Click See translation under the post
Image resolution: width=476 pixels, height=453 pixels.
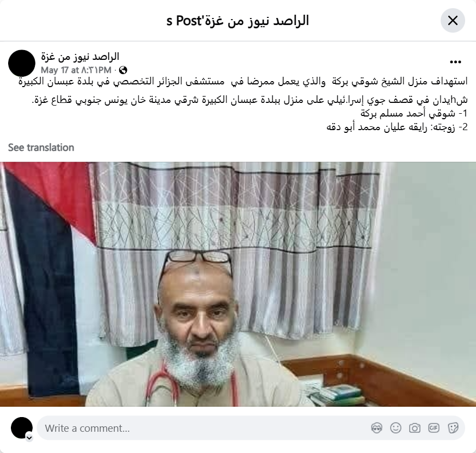(x=41, y=148)
